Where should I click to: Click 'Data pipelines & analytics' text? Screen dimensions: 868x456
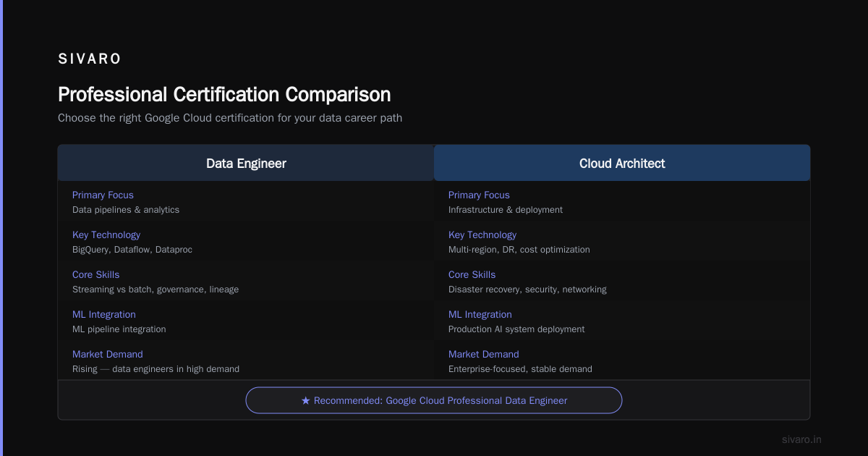pos(126,210)
